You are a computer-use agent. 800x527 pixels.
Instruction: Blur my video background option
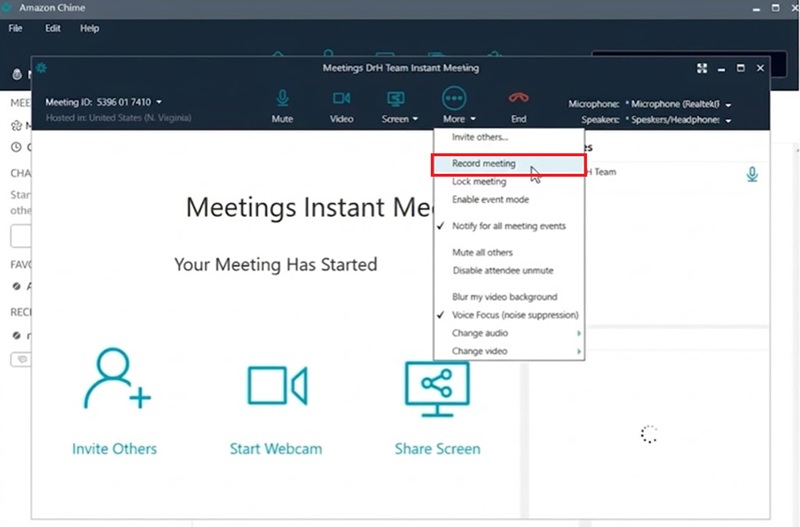coord(509,297)
